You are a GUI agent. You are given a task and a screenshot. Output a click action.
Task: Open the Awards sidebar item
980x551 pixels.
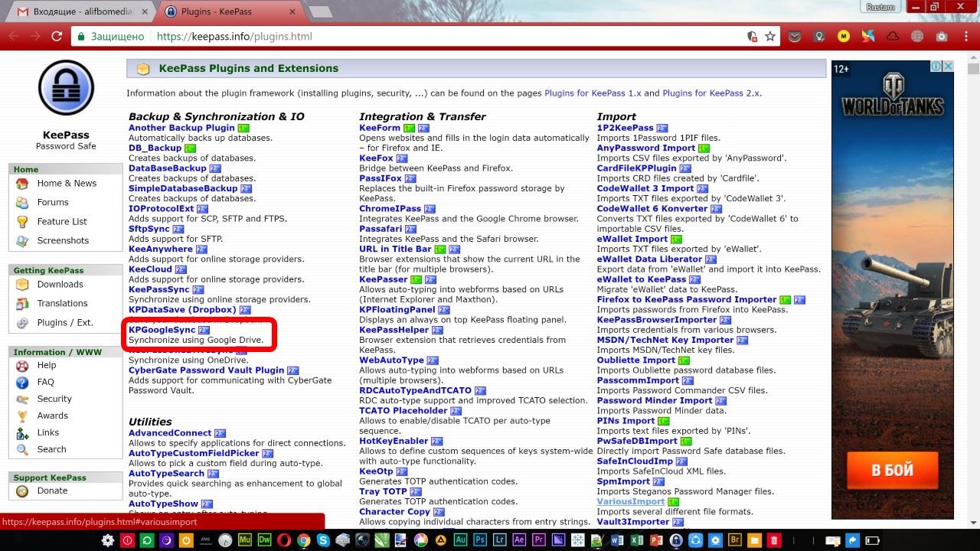click(x=53, y=416)
